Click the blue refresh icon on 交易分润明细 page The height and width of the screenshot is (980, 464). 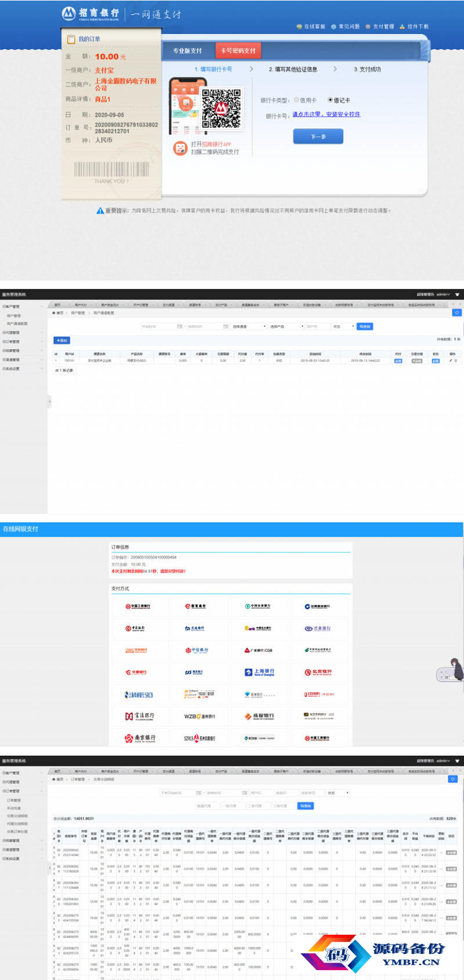(453, 779)
